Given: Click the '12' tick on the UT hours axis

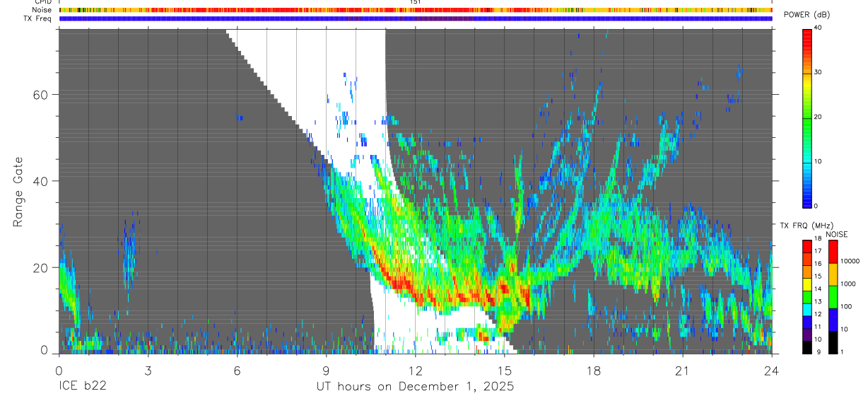Looking at the screenshot, I should (415, 370).
